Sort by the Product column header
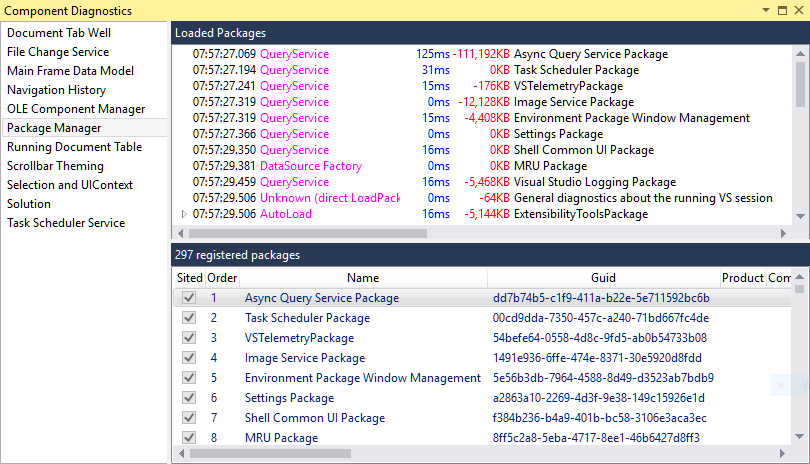810x464 pixels. [x=742, y=278]
